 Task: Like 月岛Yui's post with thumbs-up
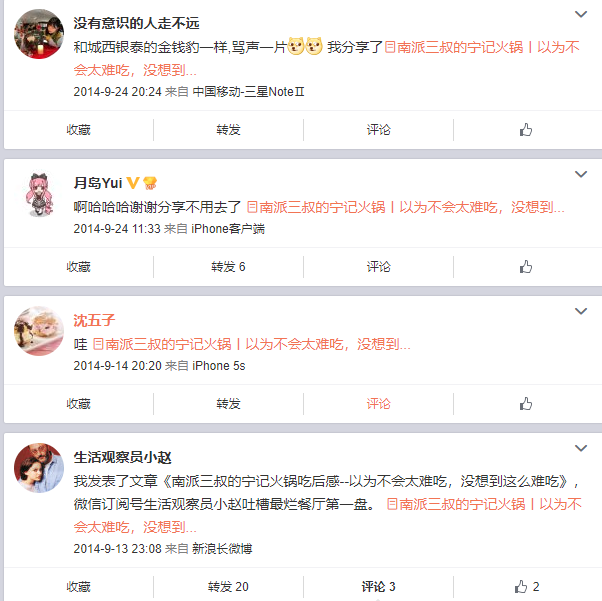pyautogui.click(x=526, y=267)
